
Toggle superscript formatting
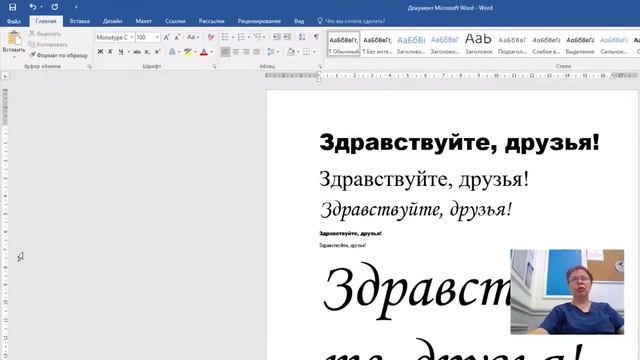click(x=157, y=52)
